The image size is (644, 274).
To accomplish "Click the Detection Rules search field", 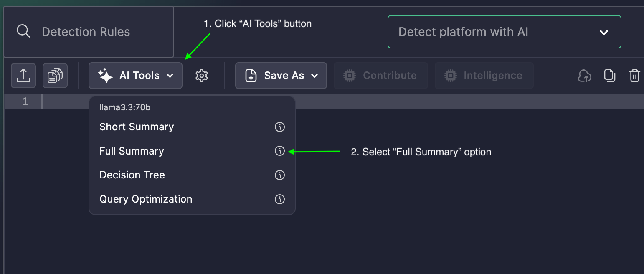I will tap(89, 32).
